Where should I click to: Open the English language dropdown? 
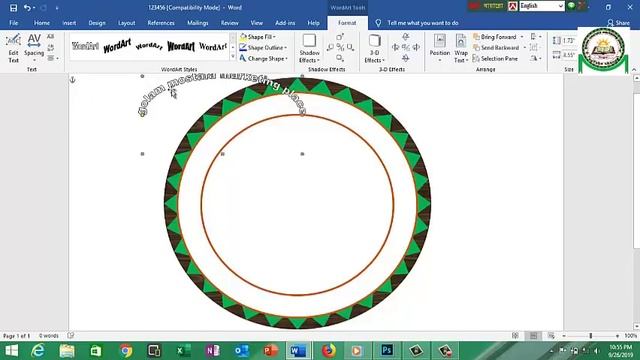pyautogui.click(x=542, y=6)
